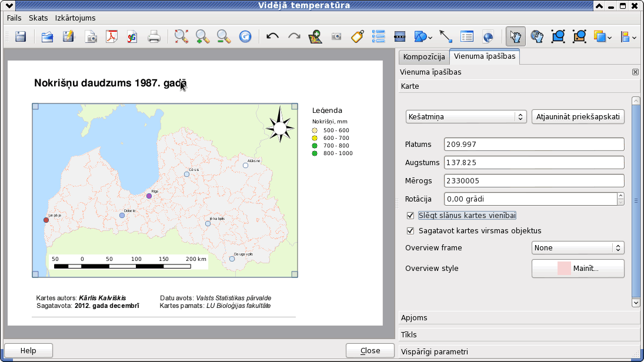Click the properties panel vertical scrollbar

tap(636, 201)
